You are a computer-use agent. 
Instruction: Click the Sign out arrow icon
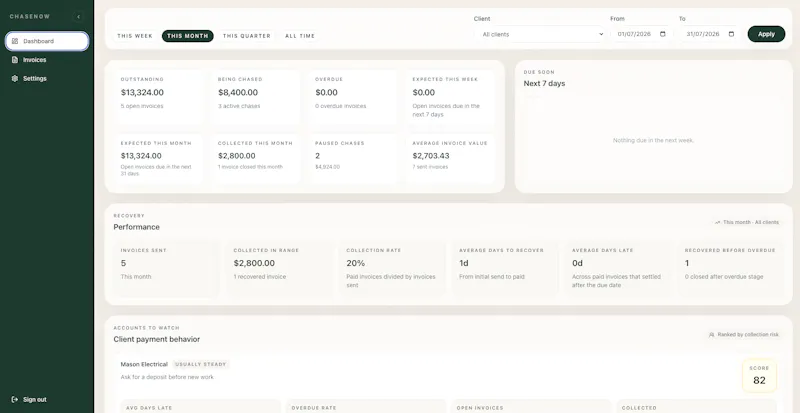(15, 399)
